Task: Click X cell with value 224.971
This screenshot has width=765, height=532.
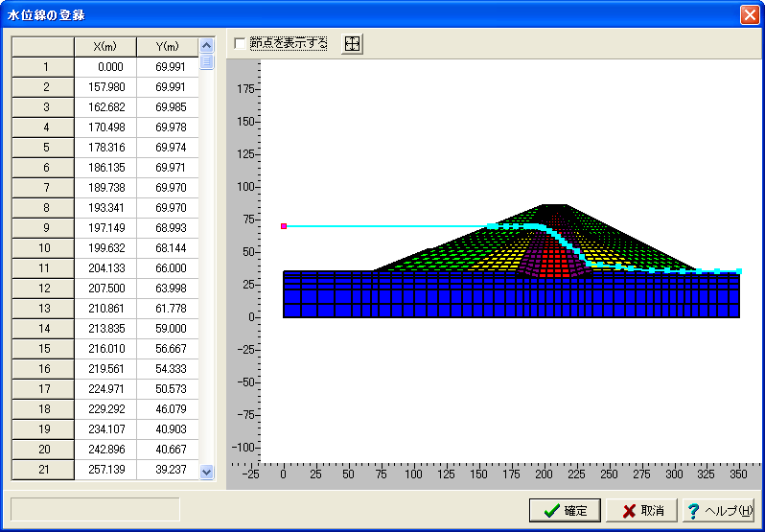Action: pyautogui.click(x=105, y=388)
